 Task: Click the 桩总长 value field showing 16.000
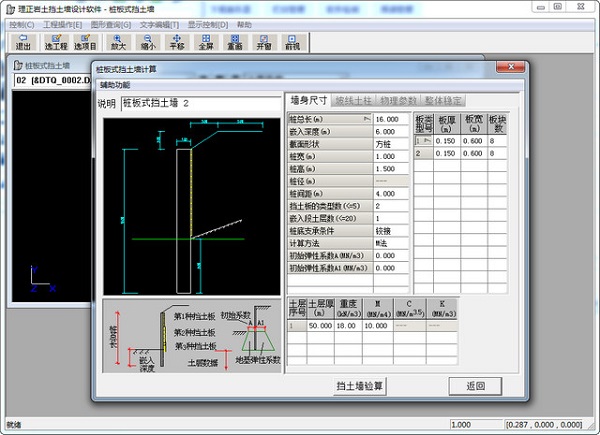pyautogui.click(x=391, y=119)
